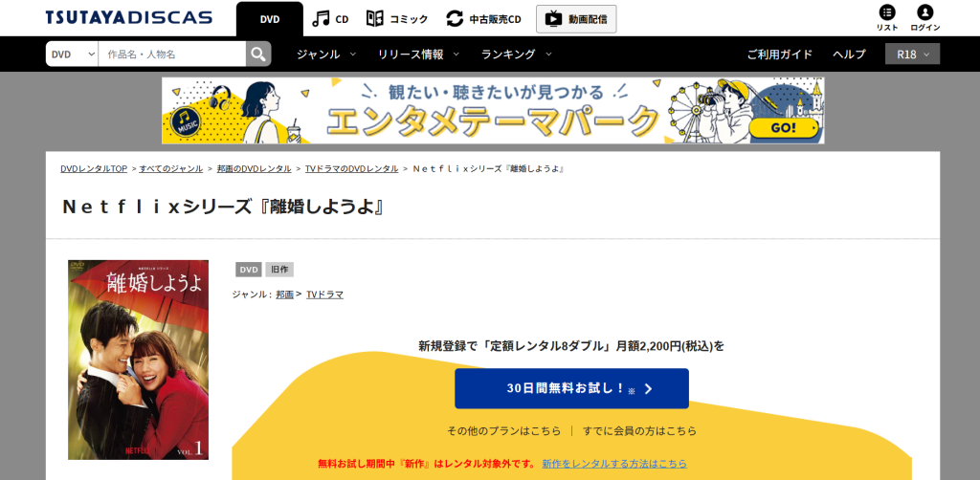Expand the ジャンル menu

pyautogui.click(x=326, y=55)
